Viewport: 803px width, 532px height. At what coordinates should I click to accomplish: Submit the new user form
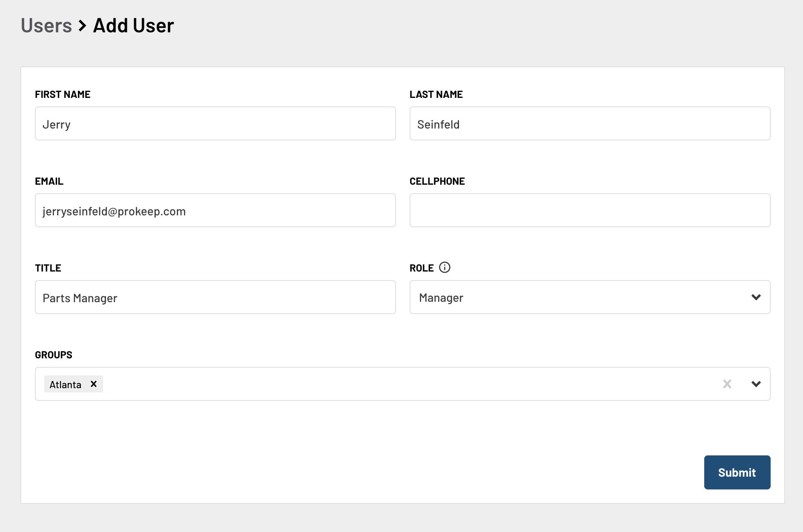click(x=737, y=472)
